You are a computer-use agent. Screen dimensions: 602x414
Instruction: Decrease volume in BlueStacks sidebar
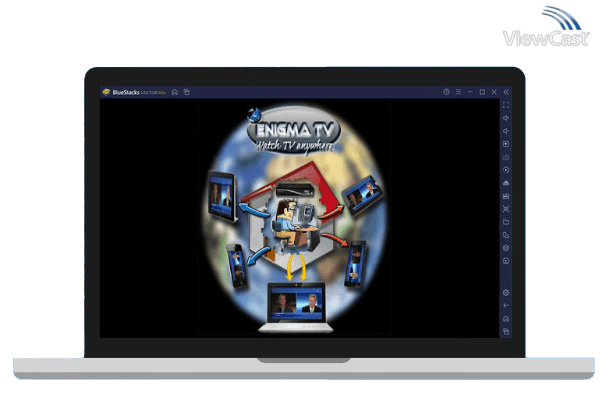click(x=506, y=131)
